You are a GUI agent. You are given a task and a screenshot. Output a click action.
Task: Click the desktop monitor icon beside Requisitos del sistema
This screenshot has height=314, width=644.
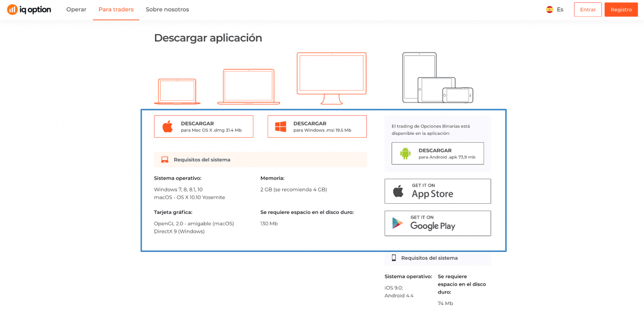[165, 160]
